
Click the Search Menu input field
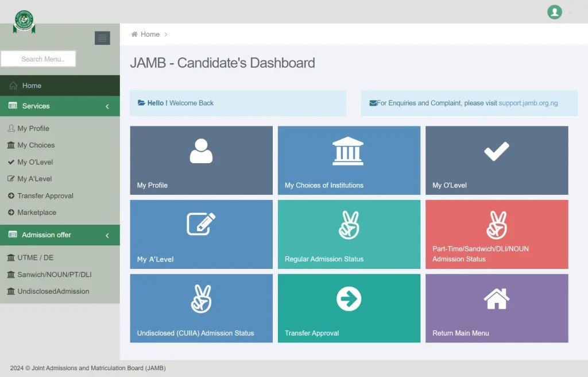click(x=38, y=59)
